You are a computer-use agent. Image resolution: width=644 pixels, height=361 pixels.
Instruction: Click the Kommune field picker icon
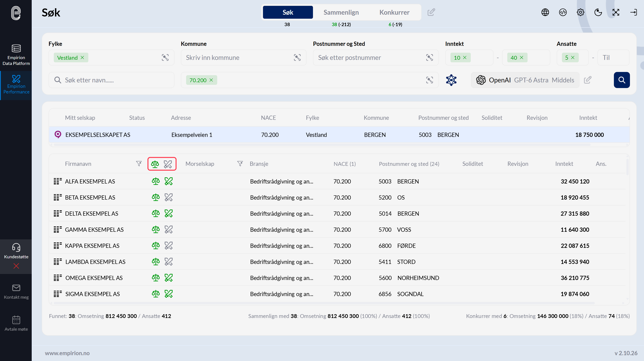297,57
